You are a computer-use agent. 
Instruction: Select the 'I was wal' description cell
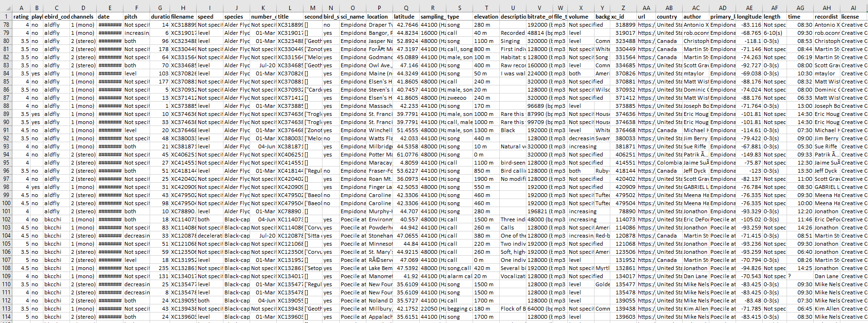point(513,73)
